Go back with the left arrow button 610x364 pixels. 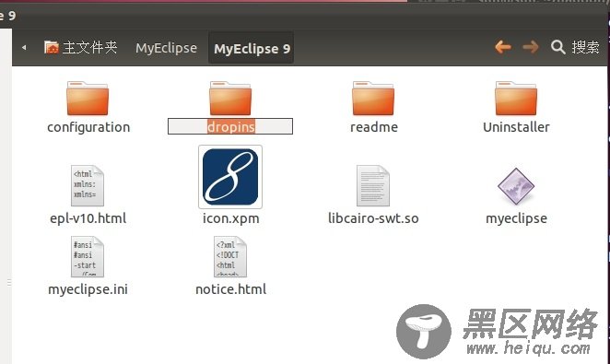coord(503,47)
